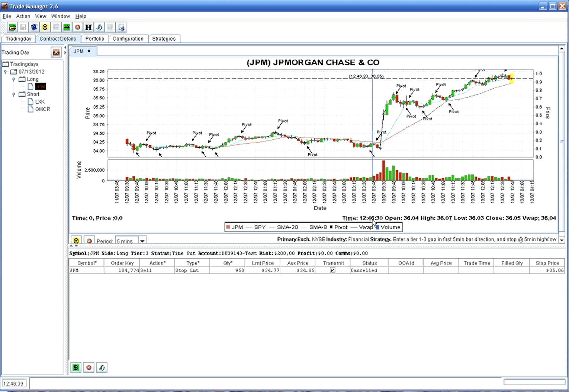Close the JPM chart tab
This screenshot has width=569, height=392.
pyautogui.click(x=89, y=51)
